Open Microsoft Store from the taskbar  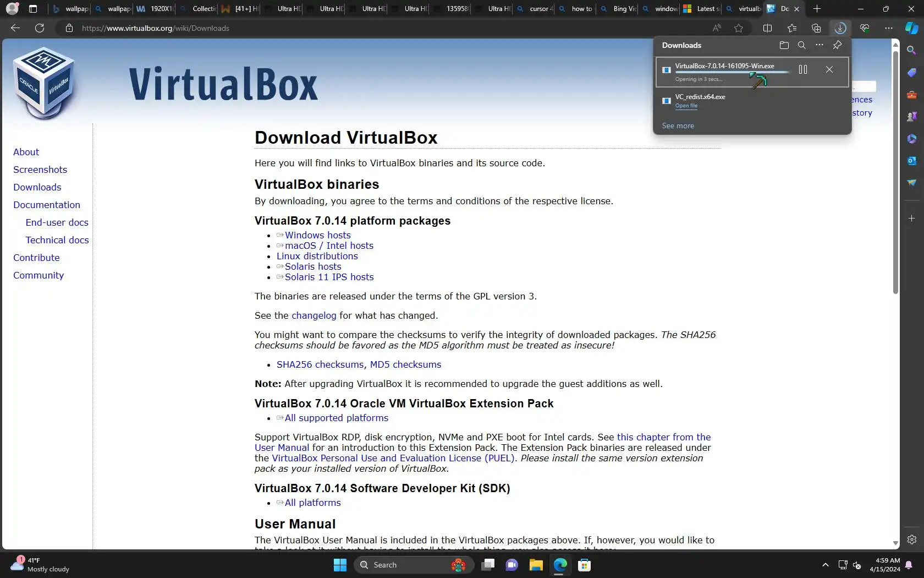[x=584, y=565]
